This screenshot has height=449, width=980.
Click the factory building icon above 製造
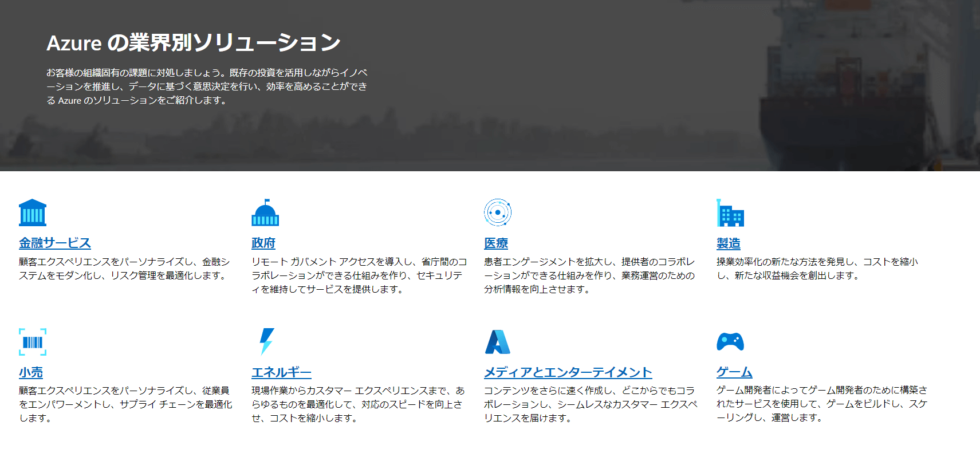pos(730,212)
